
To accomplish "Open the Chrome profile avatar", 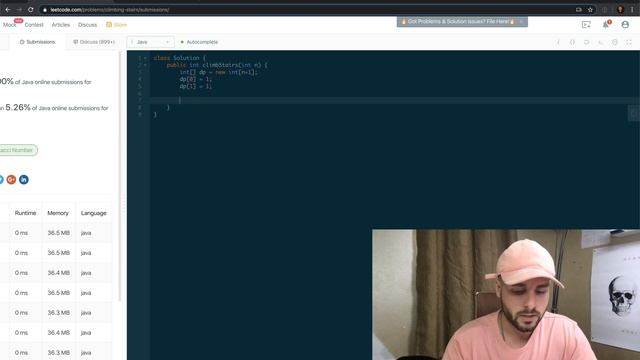I will 620,9.
